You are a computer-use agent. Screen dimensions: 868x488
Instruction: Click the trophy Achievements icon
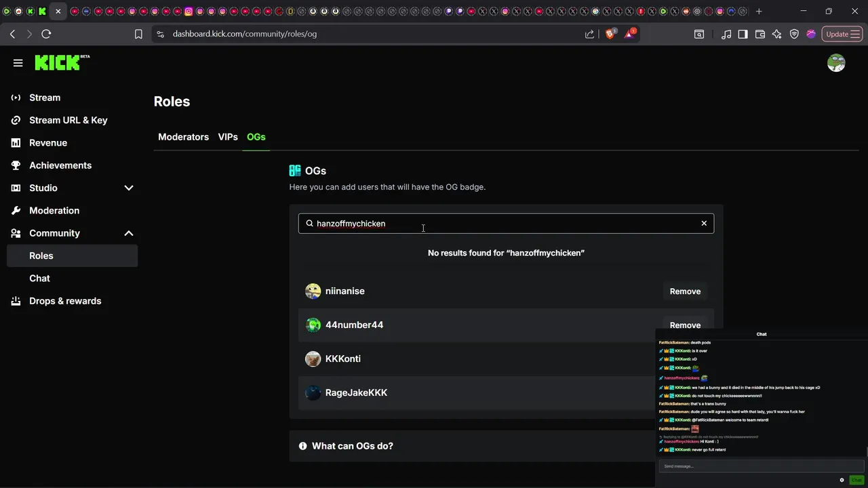click(16, 165)
